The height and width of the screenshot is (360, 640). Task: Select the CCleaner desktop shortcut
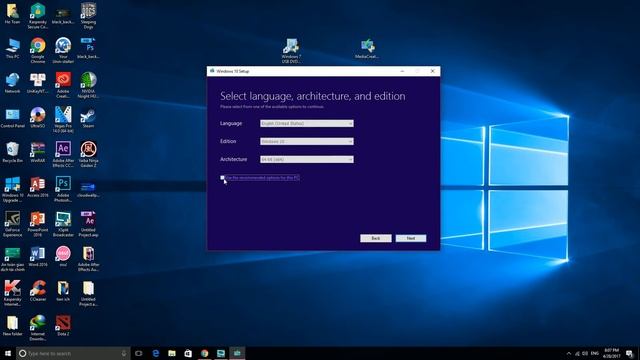(38, 291)
